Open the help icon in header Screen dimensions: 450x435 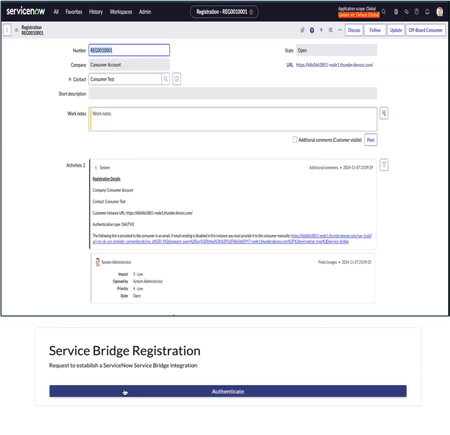click(417, 12)
